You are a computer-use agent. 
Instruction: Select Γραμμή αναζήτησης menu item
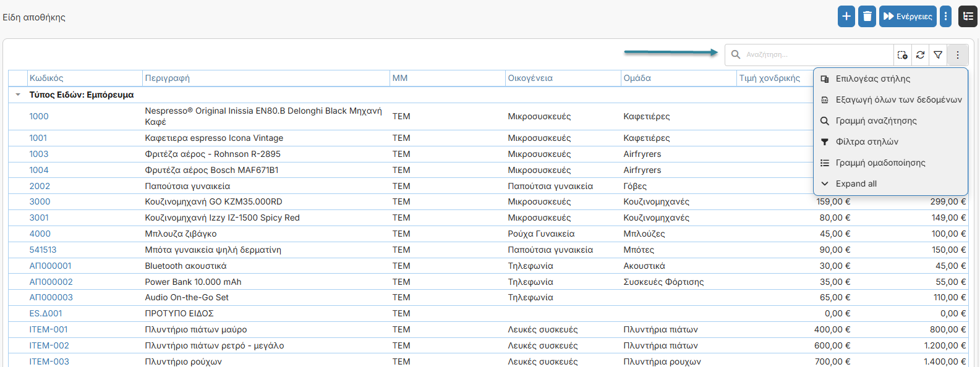pos(890,120)
